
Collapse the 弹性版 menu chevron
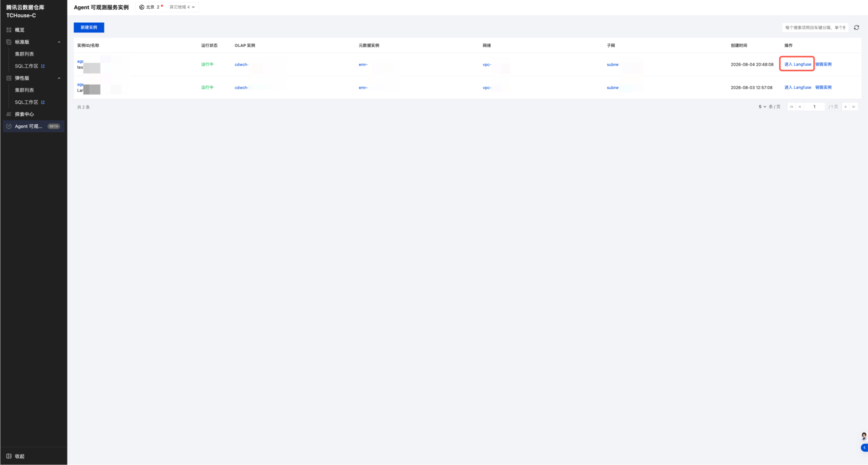click(59, 78)
